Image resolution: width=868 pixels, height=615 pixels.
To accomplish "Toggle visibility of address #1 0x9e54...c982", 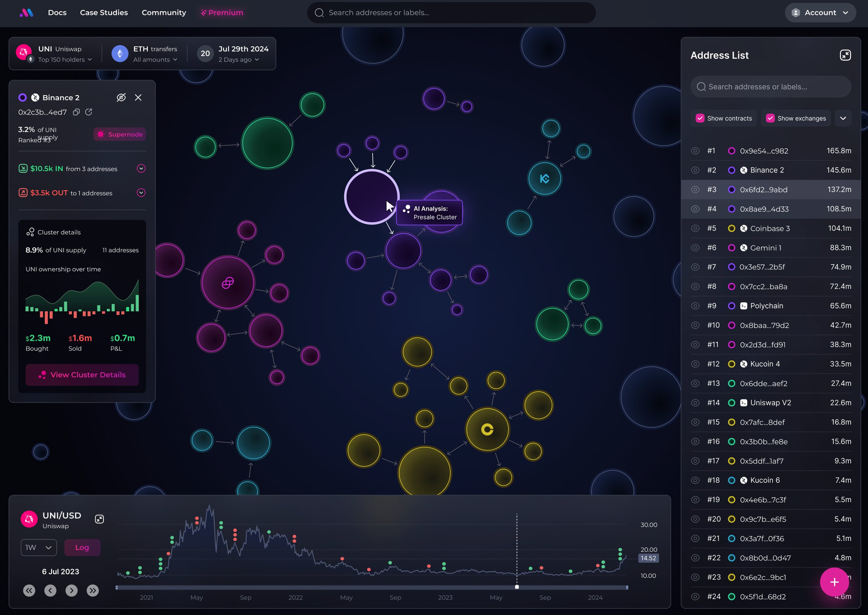I will pos(695,151).
